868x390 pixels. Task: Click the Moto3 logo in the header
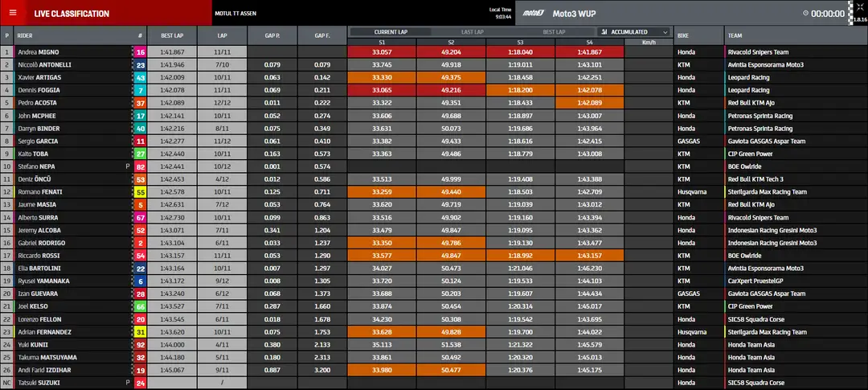(534, 14)
